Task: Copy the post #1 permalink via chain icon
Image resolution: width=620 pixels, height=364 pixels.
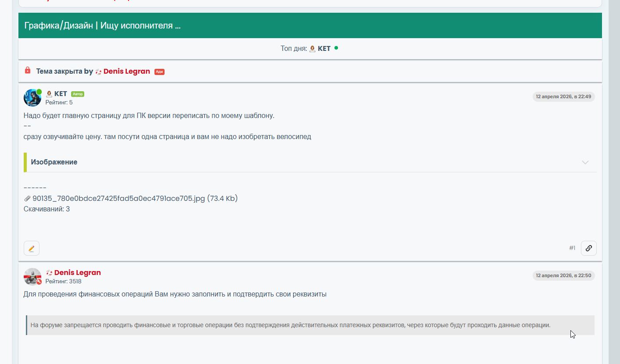Action: pyautogui.click(x=588, y=248)
